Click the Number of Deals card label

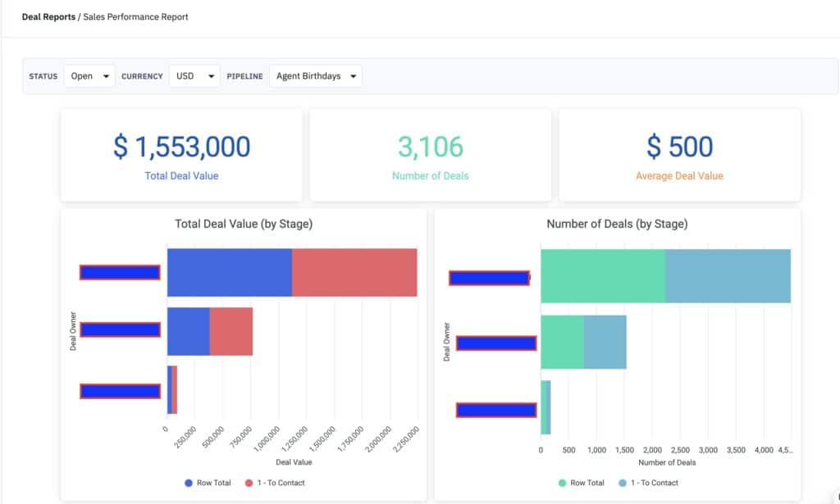point(430,176)
